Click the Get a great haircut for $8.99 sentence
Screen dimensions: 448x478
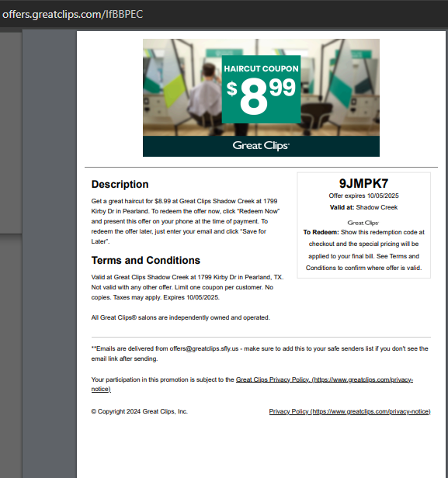point(184,201)
